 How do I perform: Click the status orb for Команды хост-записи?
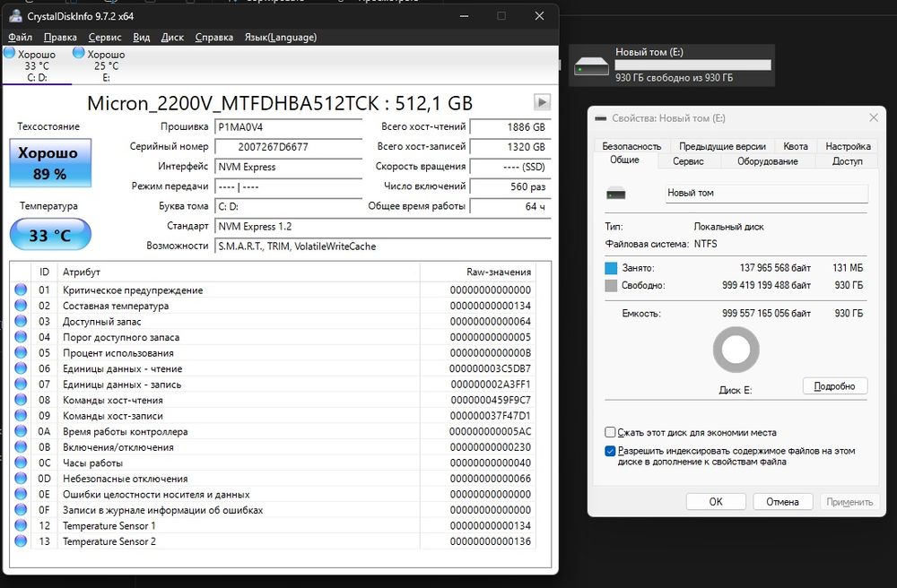click(21, 415)
